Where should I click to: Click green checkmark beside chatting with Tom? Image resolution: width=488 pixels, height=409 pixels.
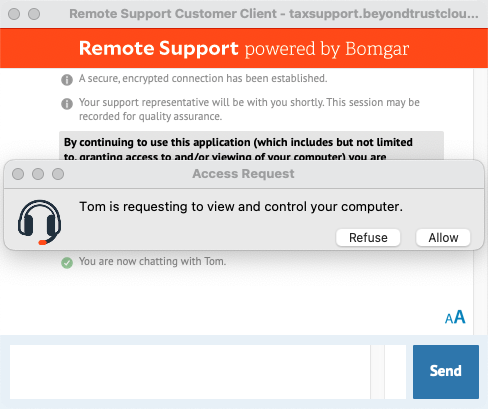coord(67,263)
